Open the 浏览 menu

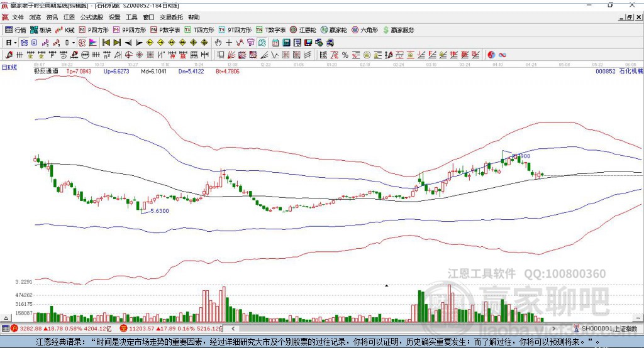35,17
